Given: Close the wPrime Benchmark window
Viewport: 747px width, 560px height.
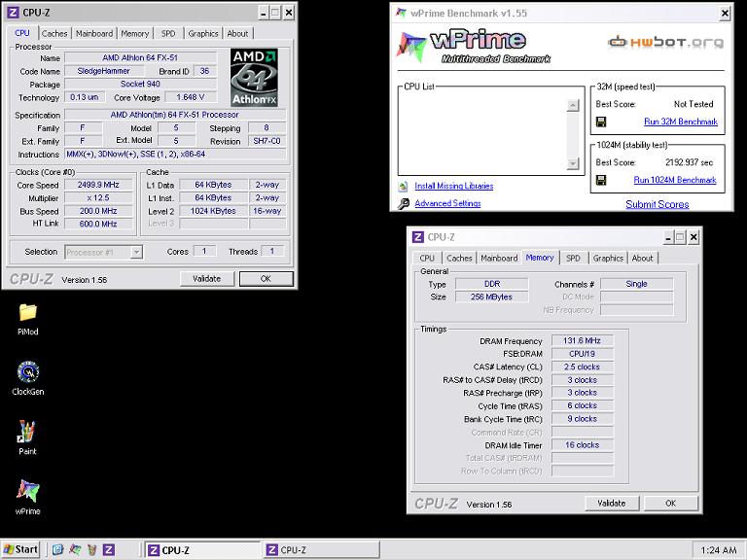Looking at the screenshot, I should [725, 14].
